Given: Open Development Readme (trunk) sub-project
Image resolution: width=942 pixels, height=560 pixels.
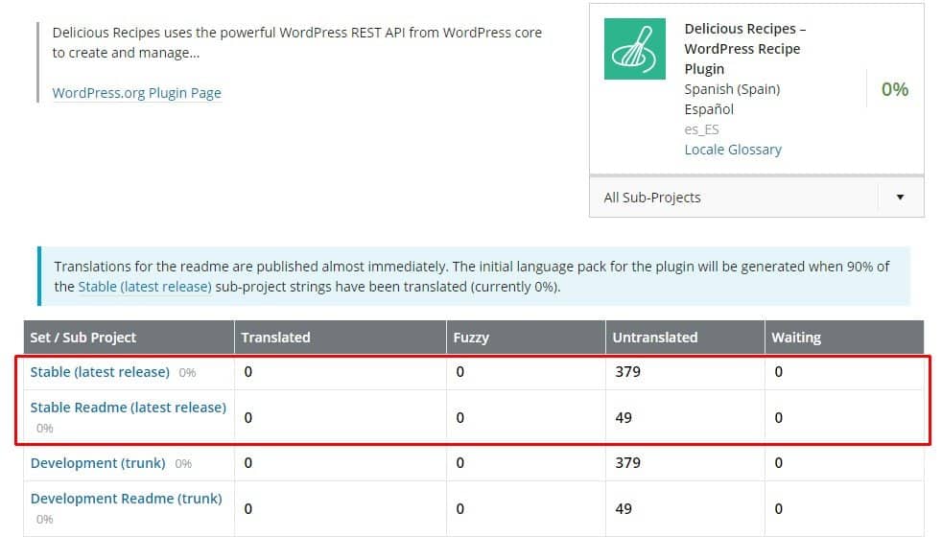Looking at the screenshot, I should pyautogui.click(x=126, y=499).
